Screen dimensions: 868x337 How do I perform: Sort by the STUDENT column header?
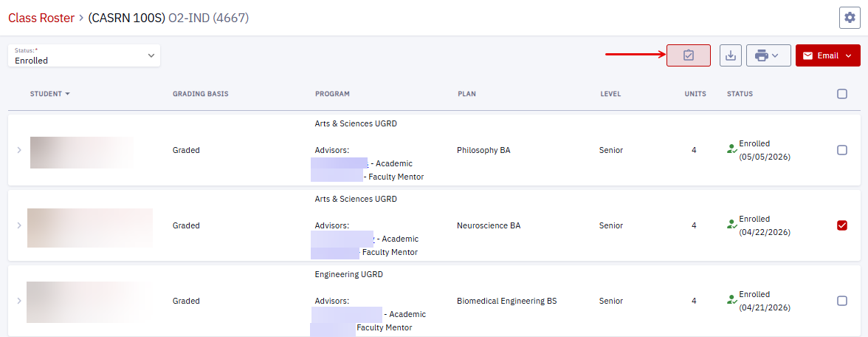(50, 94)
